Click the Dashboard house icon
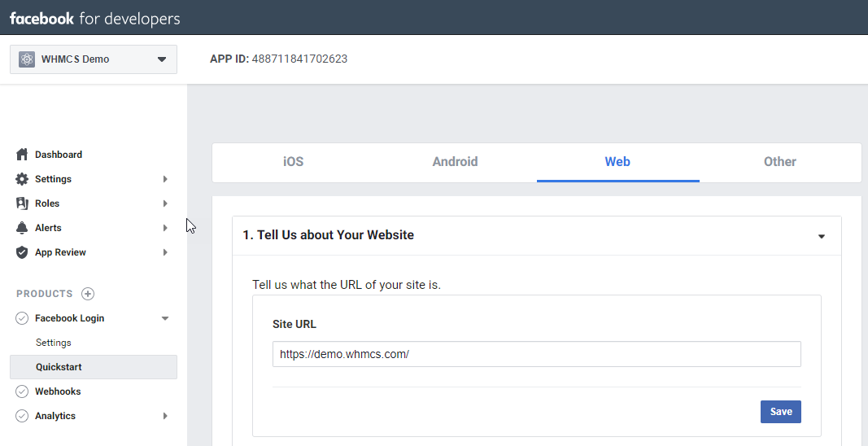Image resolution: width=868 pixels, height=446 pixels. [22, 155]
